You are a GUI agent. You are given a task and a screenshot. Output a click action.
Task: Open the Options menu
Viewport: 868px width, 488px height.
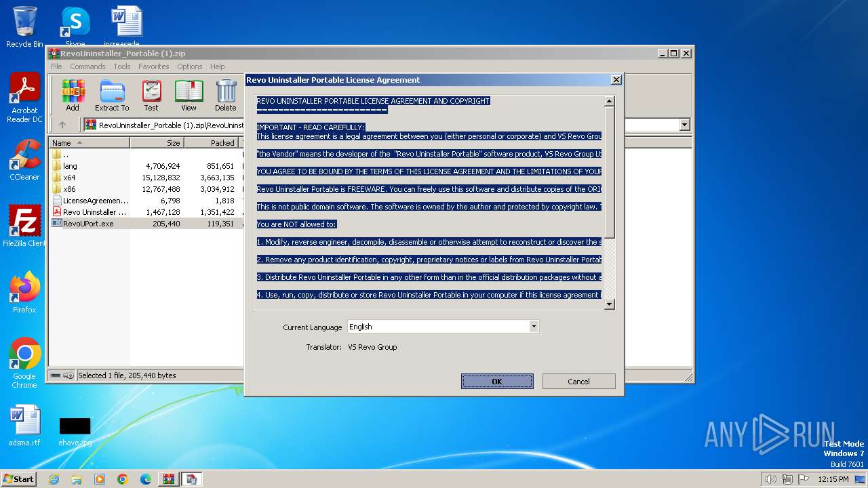pyautogui.click(x=190, y=66)
